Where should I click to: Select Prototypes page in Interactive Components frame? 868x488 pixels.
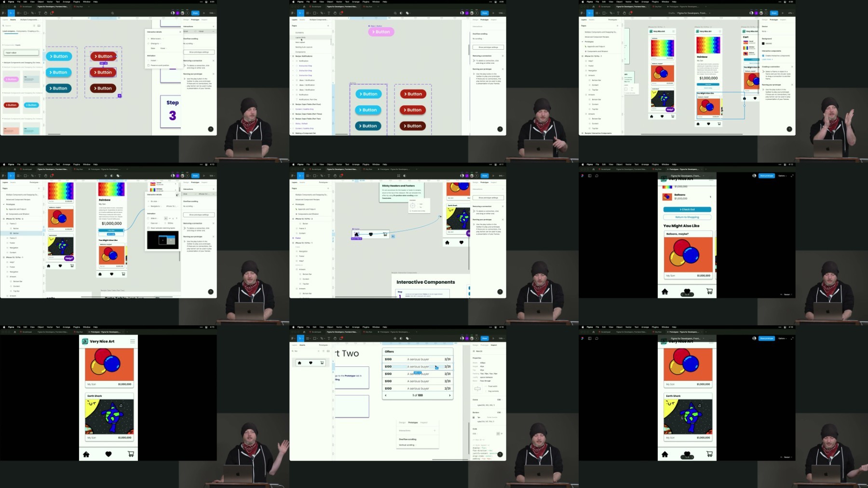299,204
